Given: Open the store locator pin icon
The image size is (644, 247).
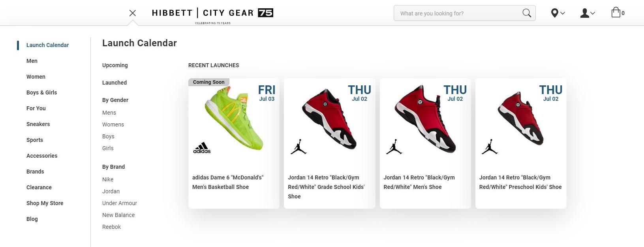Looking at the screenshot, I should [554, 13].
